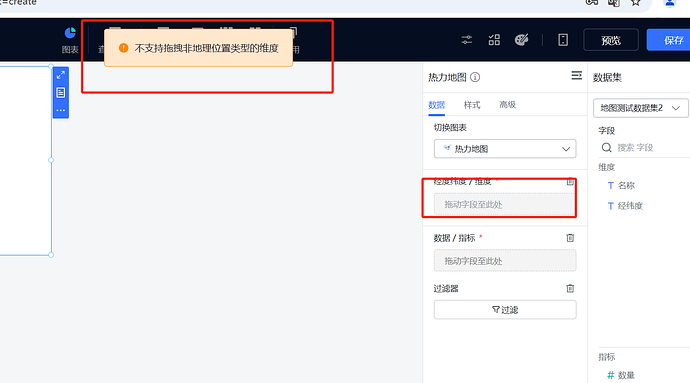Switch to mobile layout phone icon
Viewport: 690px width, 383px height.
pos(563,40)
